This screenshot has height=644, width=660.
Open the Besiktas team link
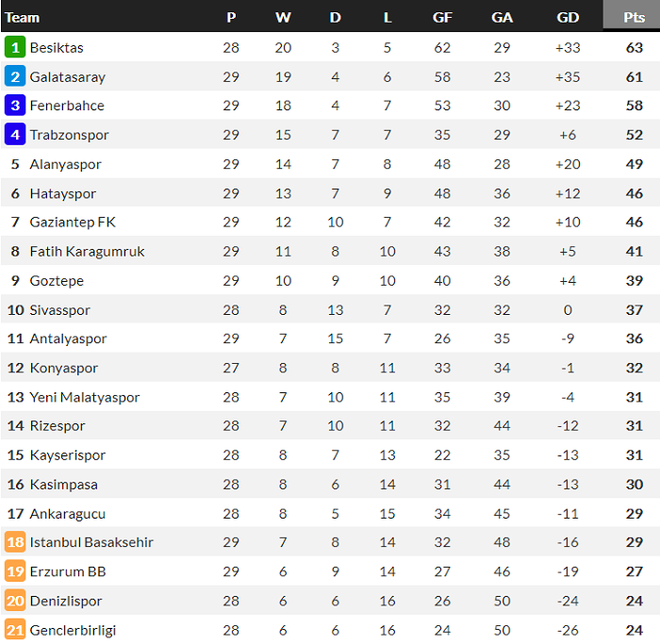tap(57, 47)
